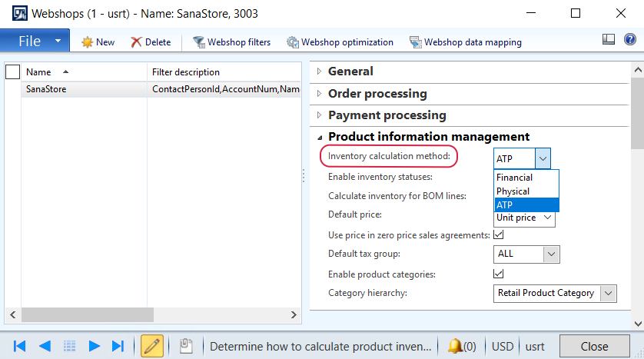Go to the first record
The image size is (644, 359).
pyautogui.click(x=20, y=346)
